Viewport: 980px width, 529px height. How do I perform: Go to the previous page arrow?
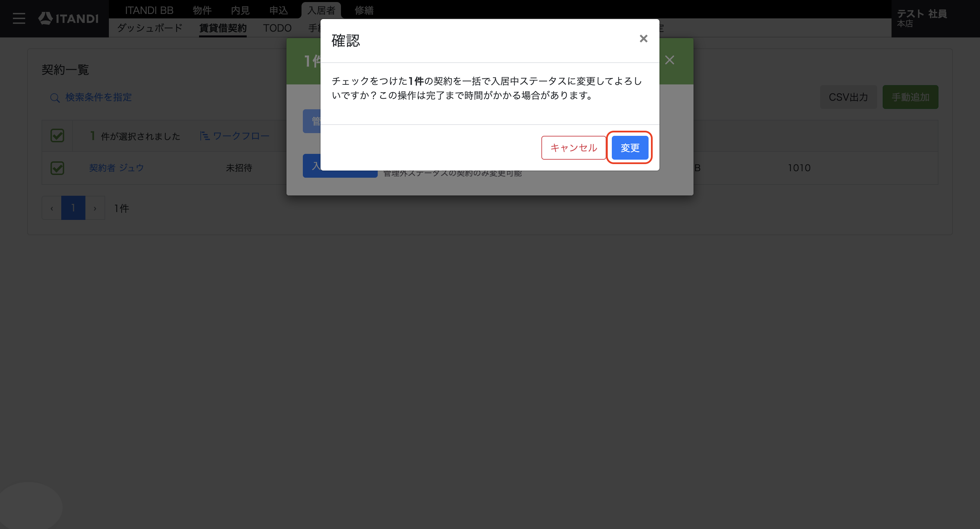(52, 208)
